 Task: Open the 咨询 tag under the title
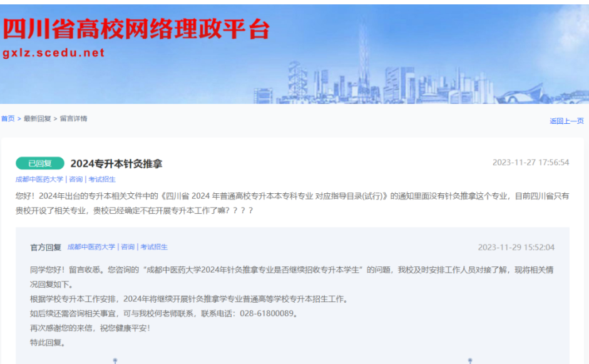(76, 179)
